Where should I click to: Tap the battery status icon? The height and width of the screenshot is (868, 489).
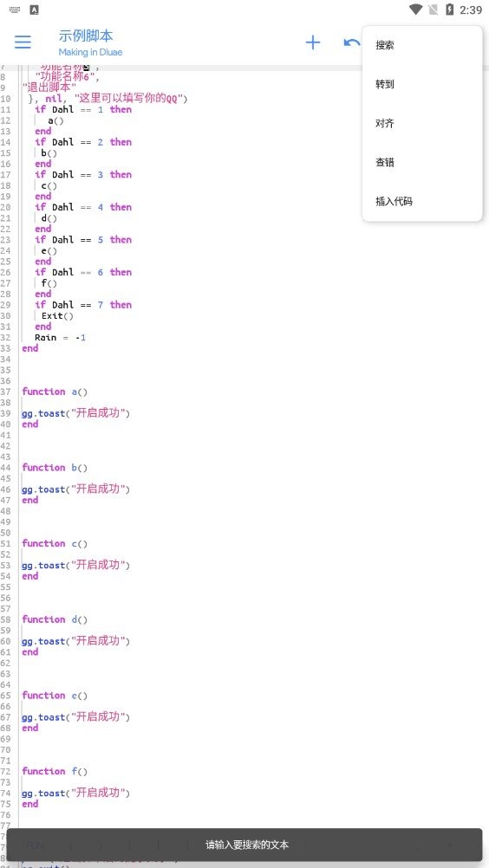[x=450, y=10]
